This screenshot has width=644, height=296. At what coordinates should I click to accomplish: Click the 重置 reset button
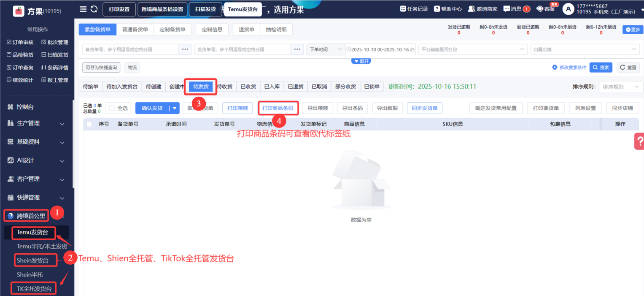pyautogui.click(x=628, y=68)
